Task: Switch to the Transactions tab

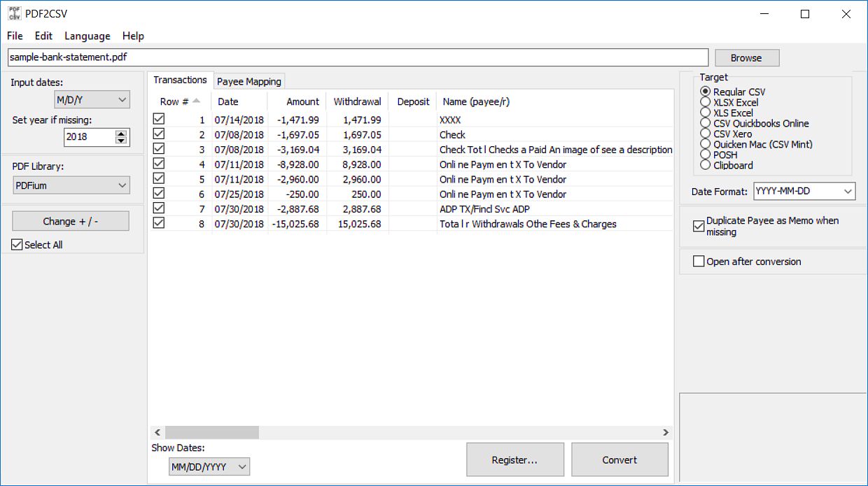Action: pos(180,80)
